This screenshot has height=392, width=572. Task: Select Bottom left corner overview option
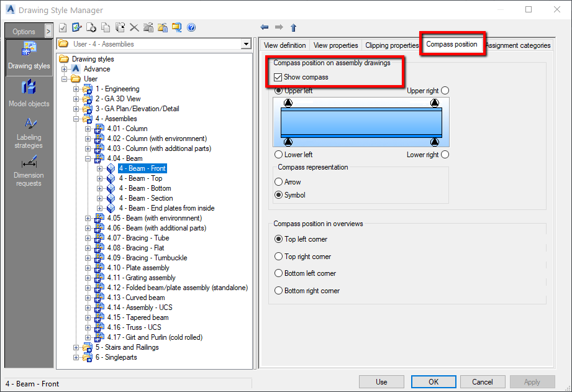(278, 273)
